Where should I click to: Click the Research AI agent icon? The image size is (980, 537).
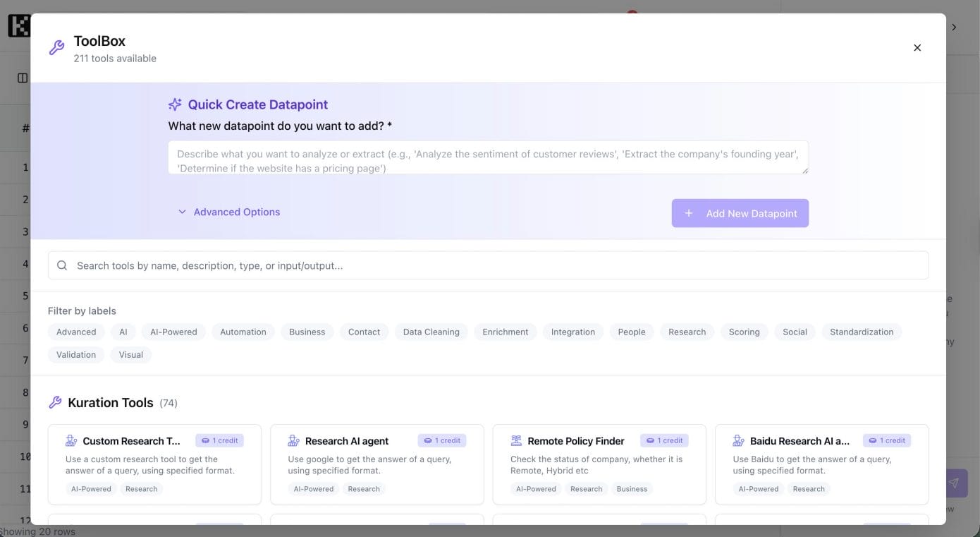click(293, 441)
